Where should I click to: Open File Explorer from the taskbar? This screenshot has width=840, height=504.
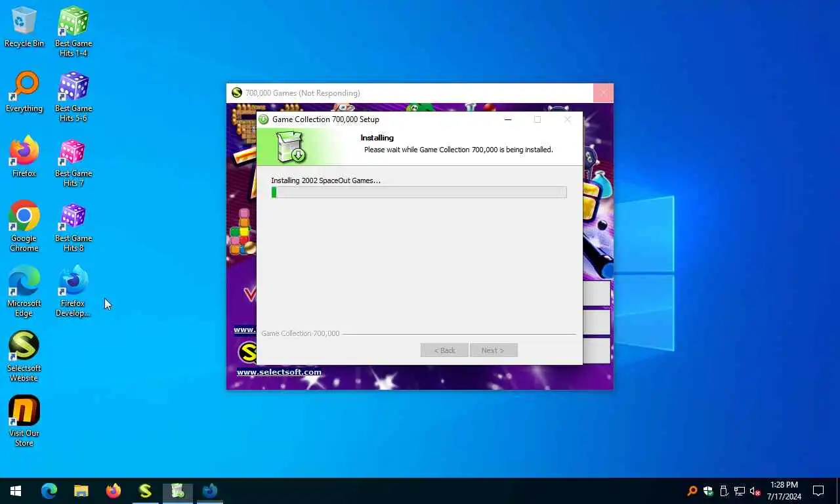(x=81, y=491)
